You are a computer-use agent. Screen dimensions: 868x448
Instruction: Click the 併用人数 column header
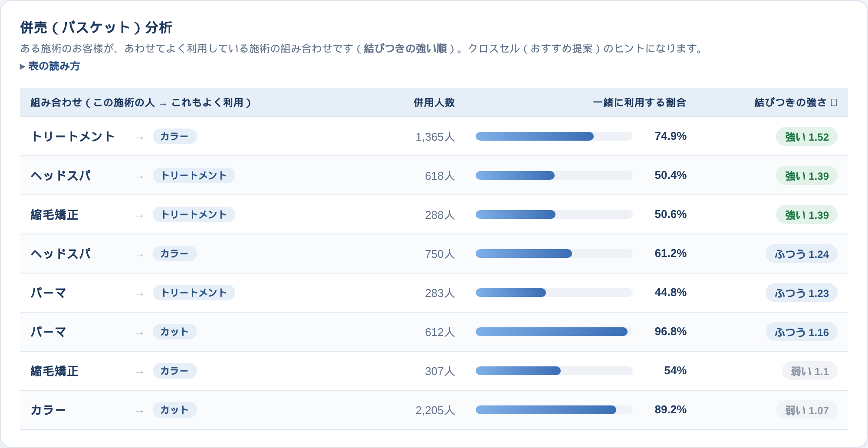point(434,102)
